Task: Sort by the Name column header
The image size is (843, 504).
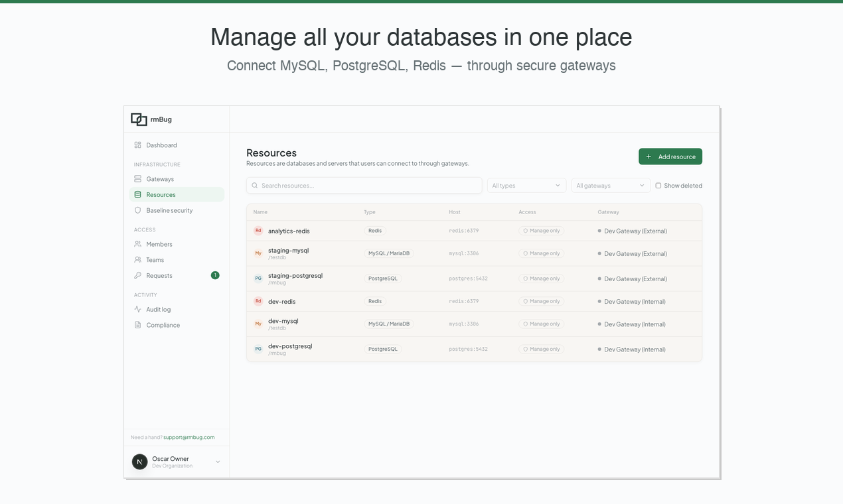Action: tap(260, 212)
